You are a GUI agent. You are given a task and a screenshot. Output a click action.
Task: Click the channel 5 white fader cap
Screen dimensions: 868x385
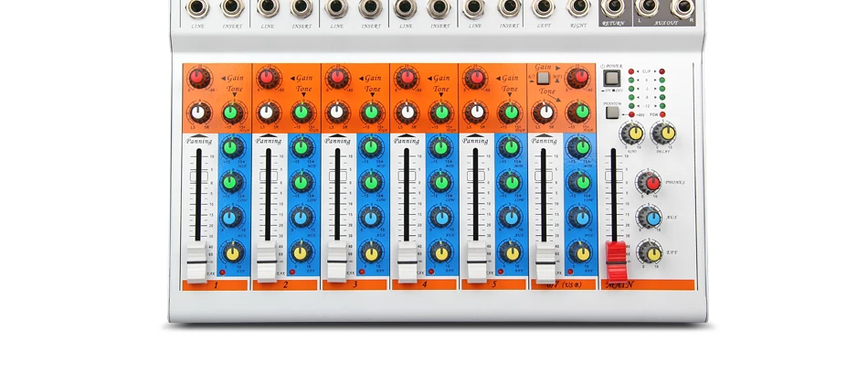point(477,262)
